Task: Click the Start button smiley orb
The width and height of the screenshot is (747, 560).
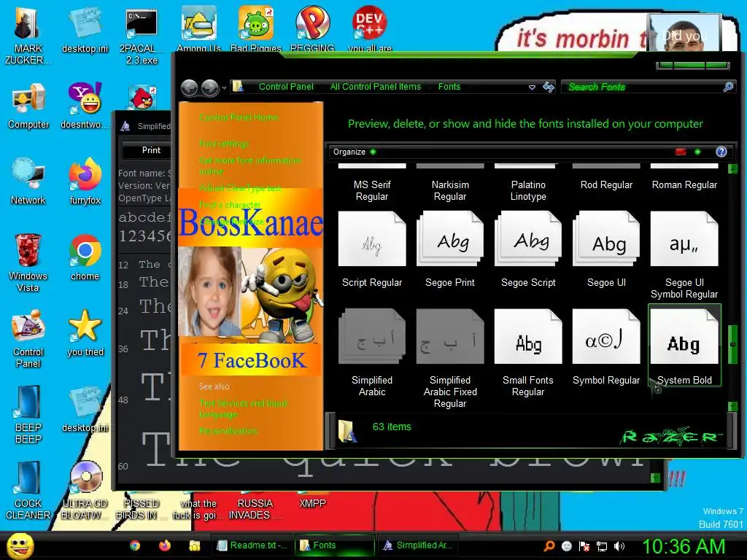Action: click(20, 545)
